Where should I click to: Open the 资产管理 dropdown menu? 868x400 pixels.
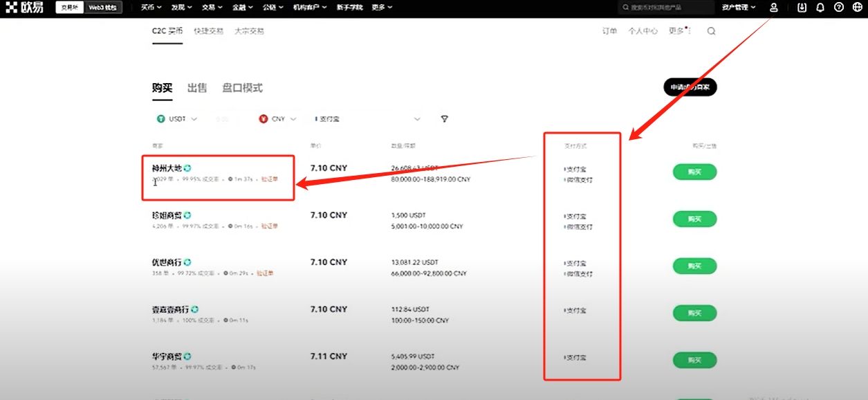pyautogui.click(x=735, y=8)
